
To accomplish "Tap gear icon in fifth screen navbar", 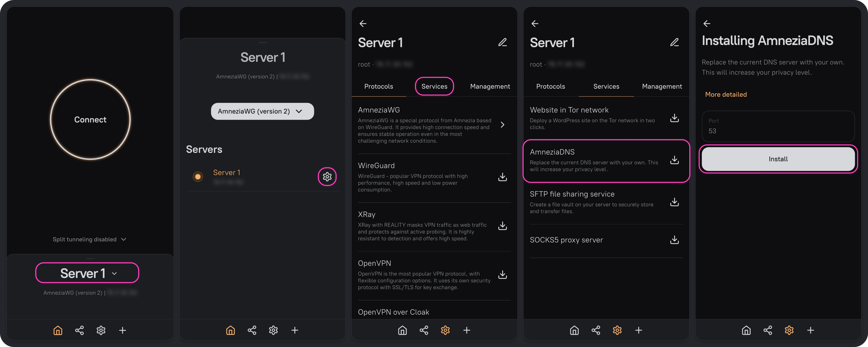I will coord(789,330).
